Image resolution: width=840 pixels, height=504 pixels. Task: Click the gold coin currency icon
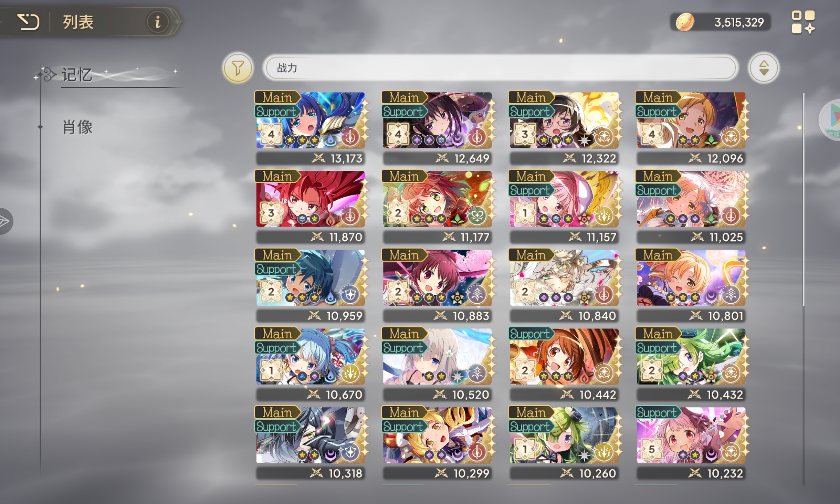[685, 22]
